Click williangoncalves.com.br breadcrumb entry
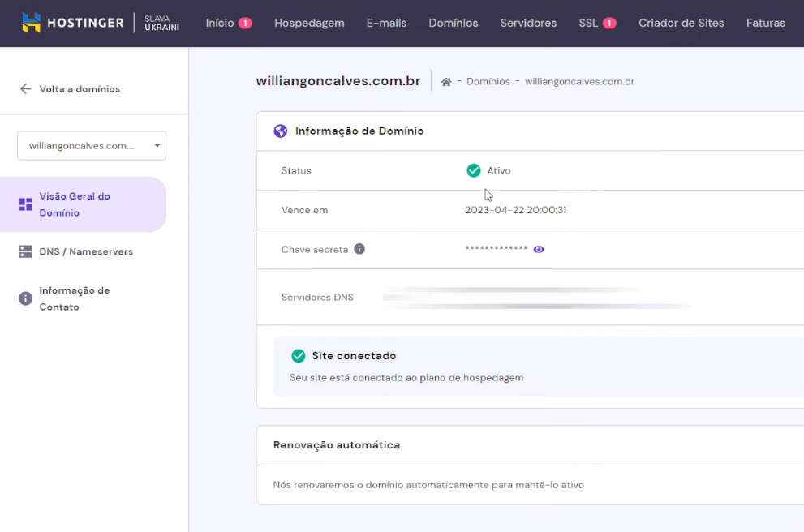This screenshot has height=532, width=804. 579,81
